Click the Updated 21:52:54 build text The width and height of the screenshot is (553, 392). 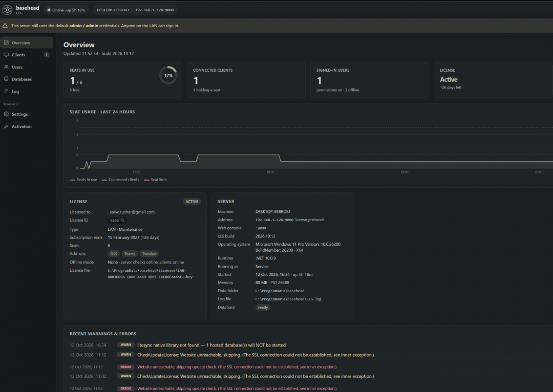(x=98, y=54)
